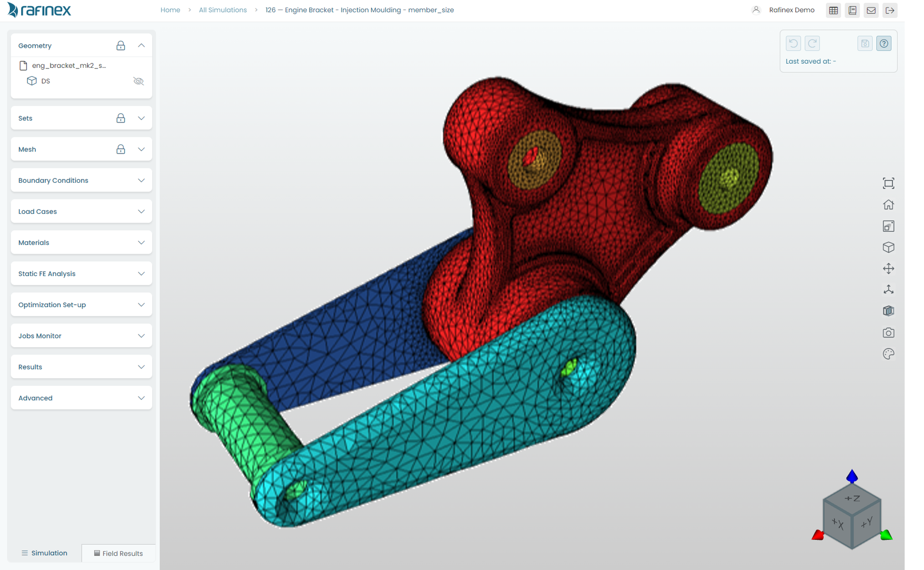The height and width of the screenshot is (570, 924).
Task: Click the pan/move arrows icon
Action: click(x=888, y=268)
